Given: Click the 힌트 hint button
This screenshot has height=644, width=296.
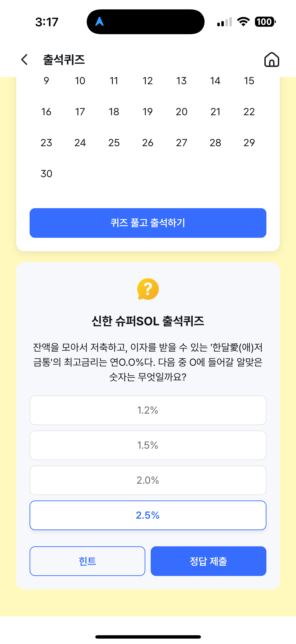Looking at the screenshot, I should click(x=87, y=561).
